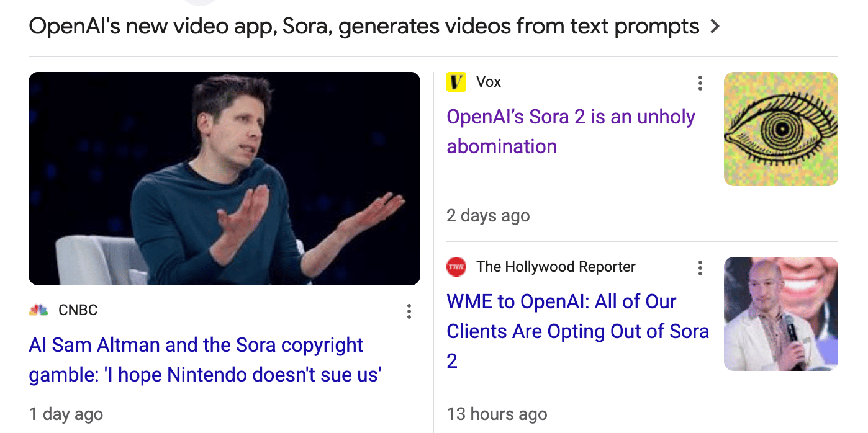
Task: Click the '2 days ago' timestamp
Action: coord(488,216)
